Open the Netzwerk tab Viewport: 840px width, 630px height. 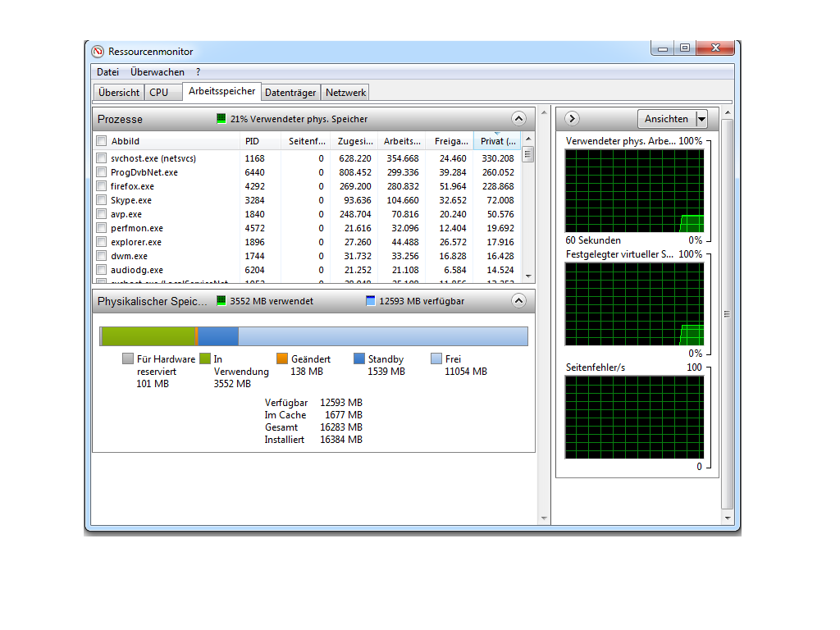[345, 93]
